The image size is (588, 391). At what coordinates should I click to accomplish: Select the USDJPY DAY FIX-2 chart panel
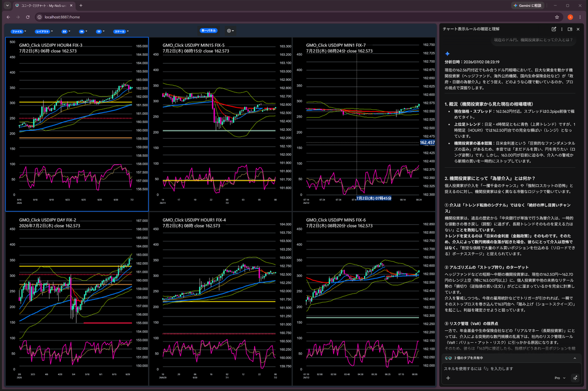(77, 299)
